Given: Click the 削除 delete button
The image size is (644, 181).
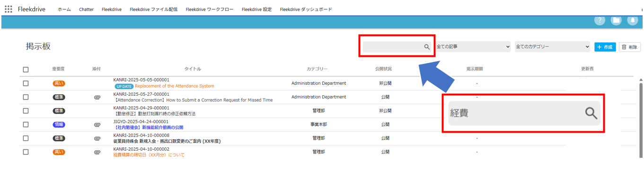Looking at the screenshot, I should coord(630,47).
